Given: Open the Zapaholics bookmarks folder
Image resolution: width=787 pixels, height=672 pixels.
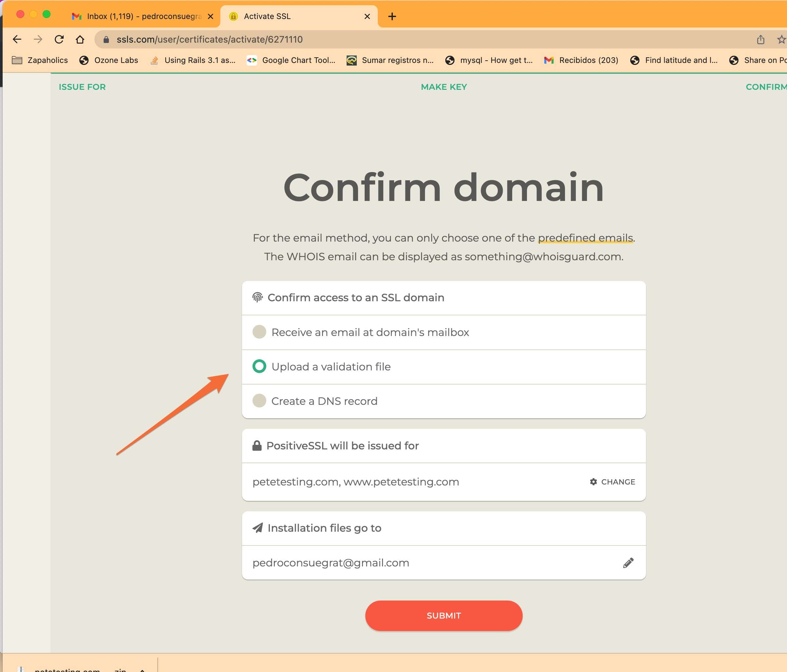Looking at the screenshot, I should coord(40,60).
